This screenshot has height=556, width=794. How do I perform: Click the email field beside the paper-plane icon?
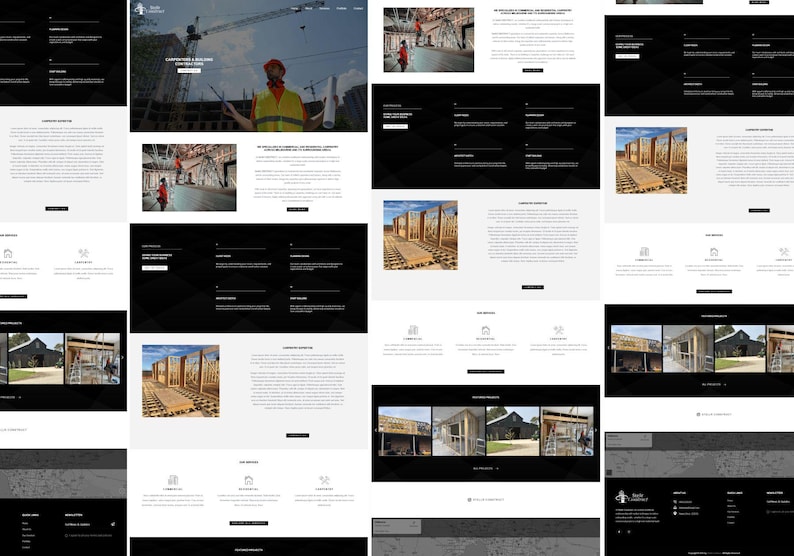pyautogui.click(x=86, y=525)
